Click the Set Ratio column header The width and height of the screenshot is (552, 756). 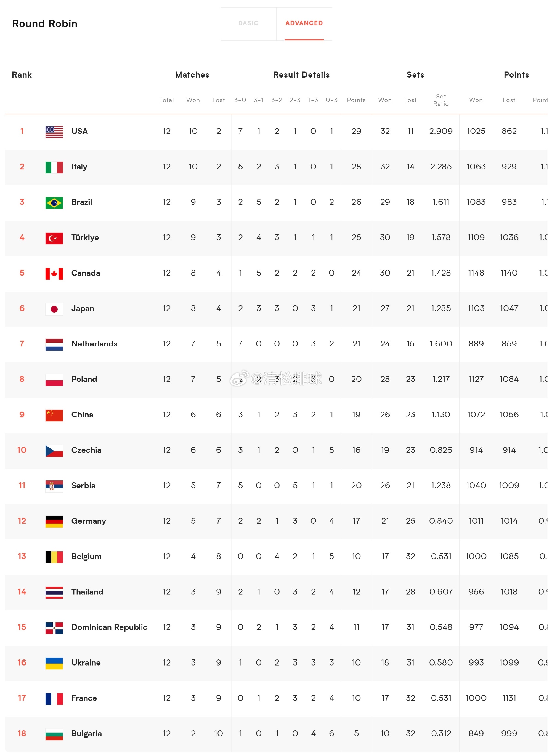pos(441,100)
